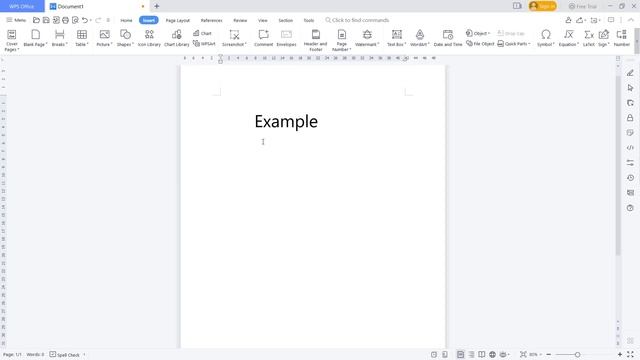Screen dimensions: 640x360
Task: Open the Section tab
Action: coord(285,20)
